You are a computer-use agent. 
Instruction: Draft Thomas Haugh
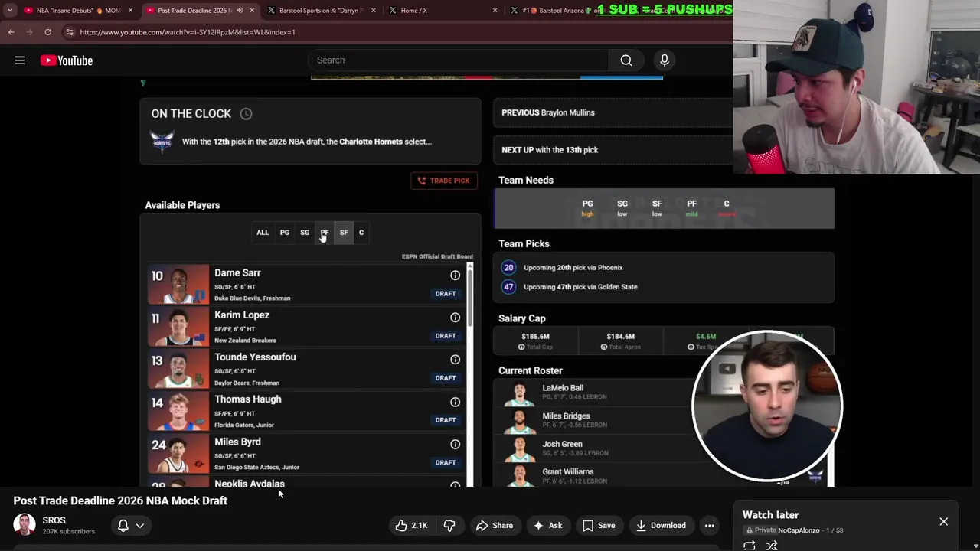pos(446,420)
